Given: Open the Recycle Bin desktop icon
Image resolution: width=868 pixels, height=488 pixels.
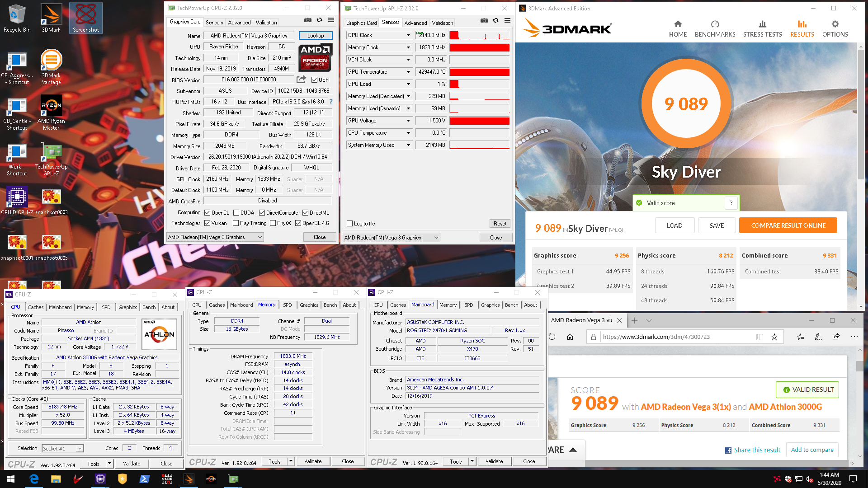Looking at the screenshot, I should (17, 18).
